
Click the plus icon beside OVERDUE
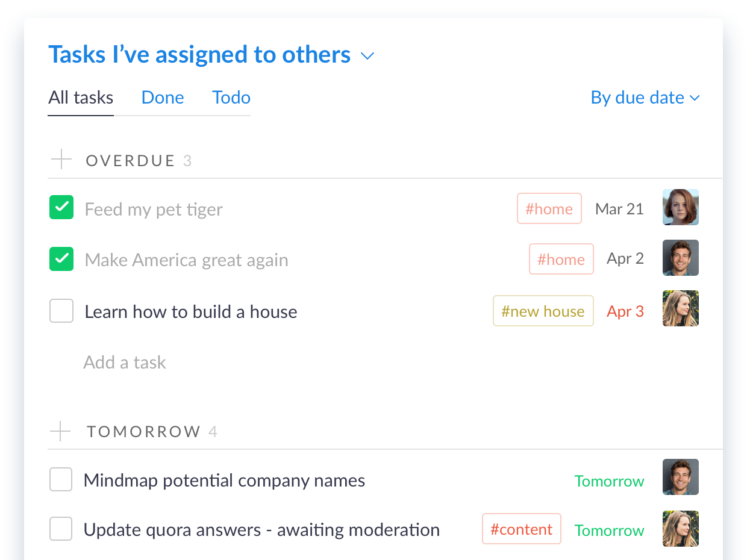tap(61, 160)
